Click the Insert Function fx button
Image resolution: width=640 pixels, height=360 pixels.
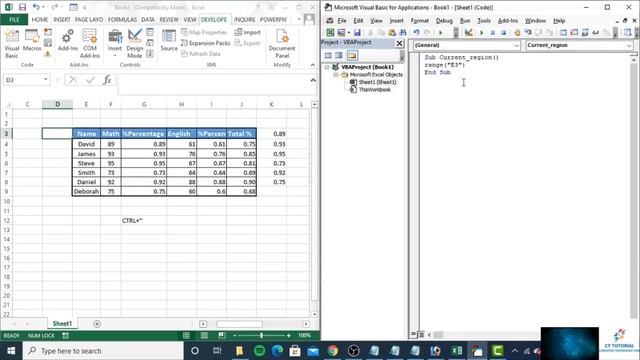(x=107, y=80)
